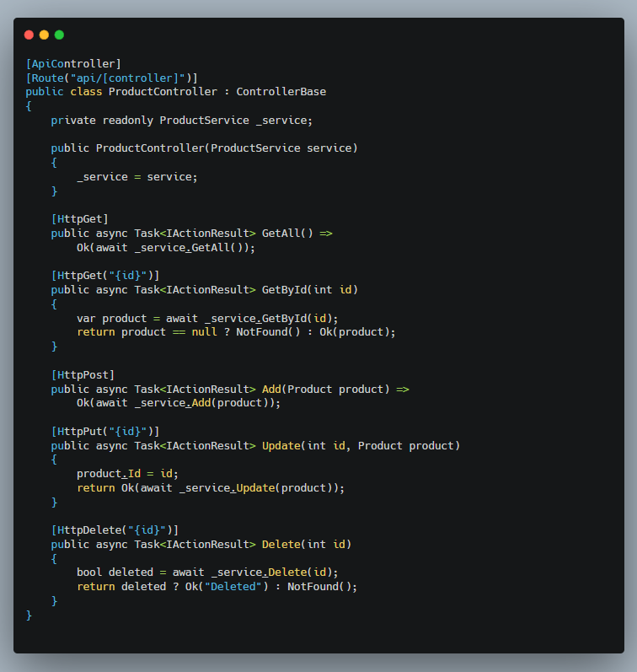This screenshot has height=672, width=637.
Task: Click the "api/[controller]" route string
Action: [128, 78]
